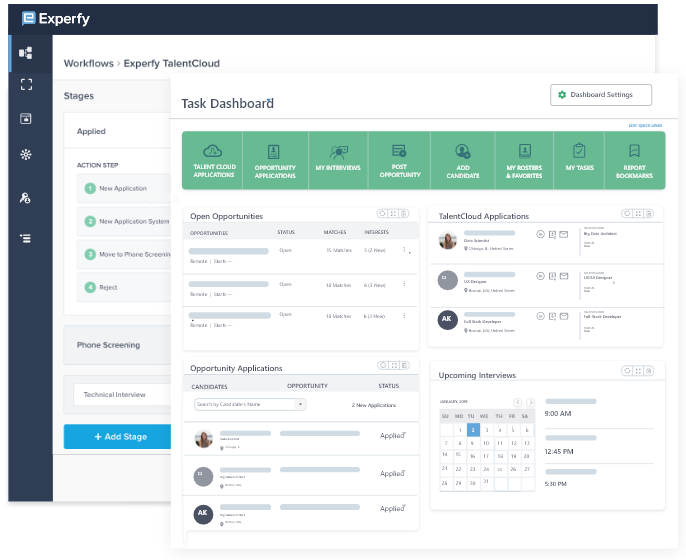Image resolution: width=686 pixels, height=560 pixels.
Task: Sort by Status column in Open Opportunities
Action: point(286,232)
